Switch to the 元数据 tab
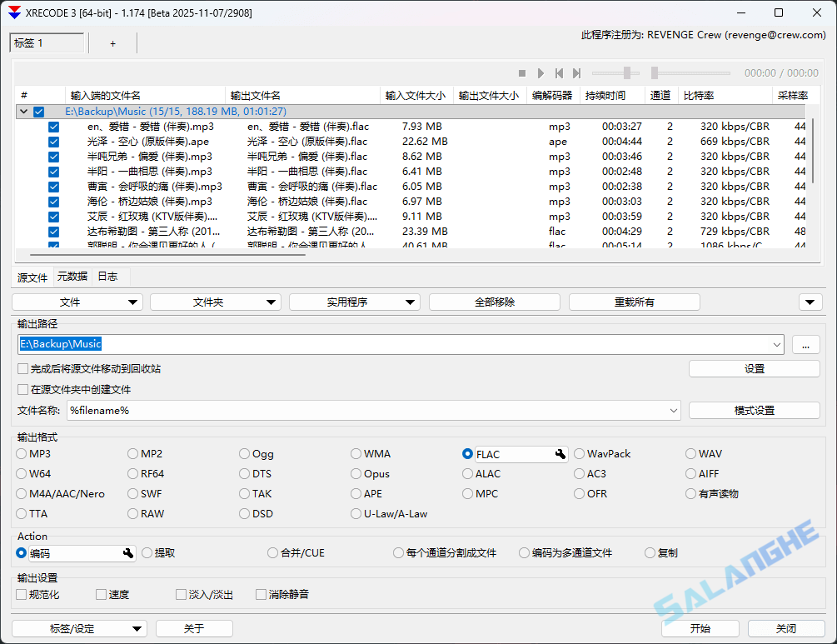The width and height of the screenshot is (837, 644). click(x=72, y=276)
